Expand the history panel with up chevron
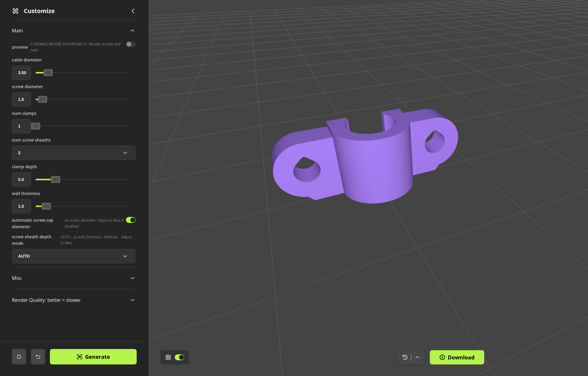The height and width of the screenshot is (376, 588). click(417, 357)
